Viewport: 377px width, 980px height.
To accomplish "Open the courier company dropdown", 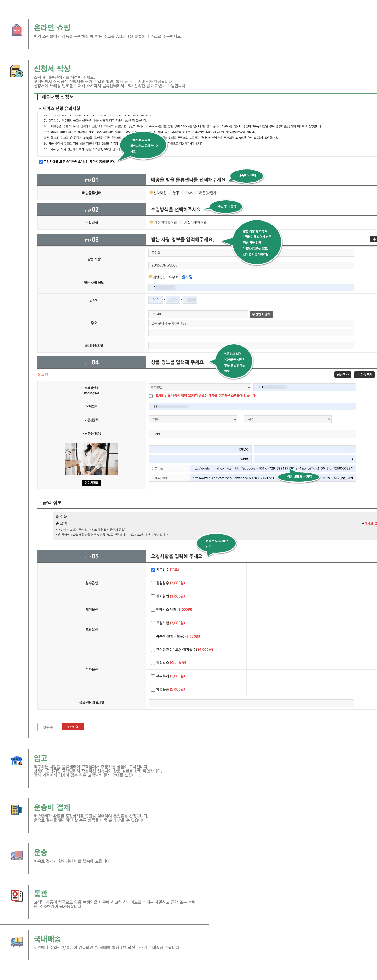I will click(200, 387).
